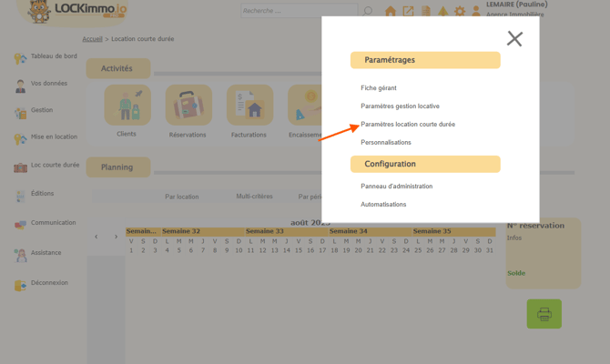Open Paramètres gestion locative
The width and height of the screenshot is (610, 364).
click(400, 106)
